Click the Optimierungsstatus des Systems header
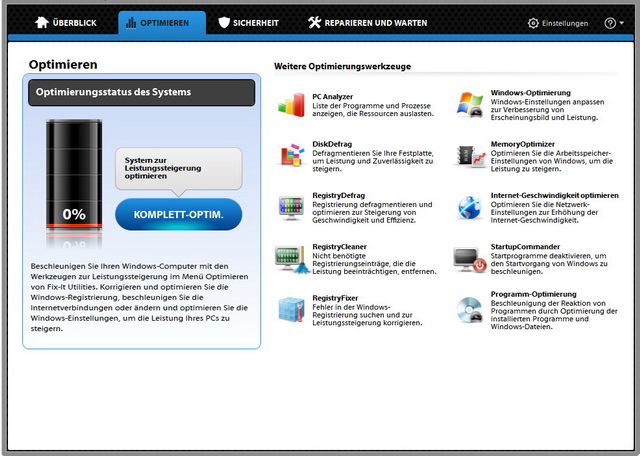 click(141, 92)
